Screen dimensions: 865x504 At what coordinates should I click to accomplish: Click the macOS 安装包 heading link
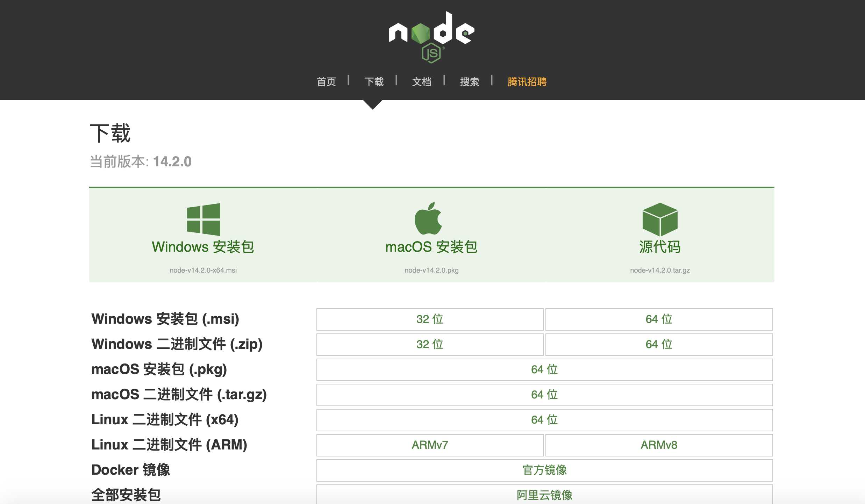pos(431,247)
